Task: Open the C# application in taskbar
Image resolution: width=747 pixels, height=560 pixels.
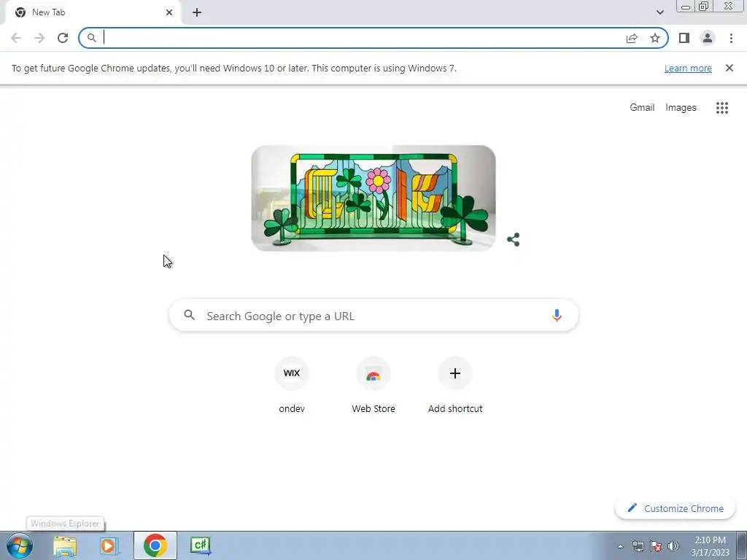Action: pos(200,545)
